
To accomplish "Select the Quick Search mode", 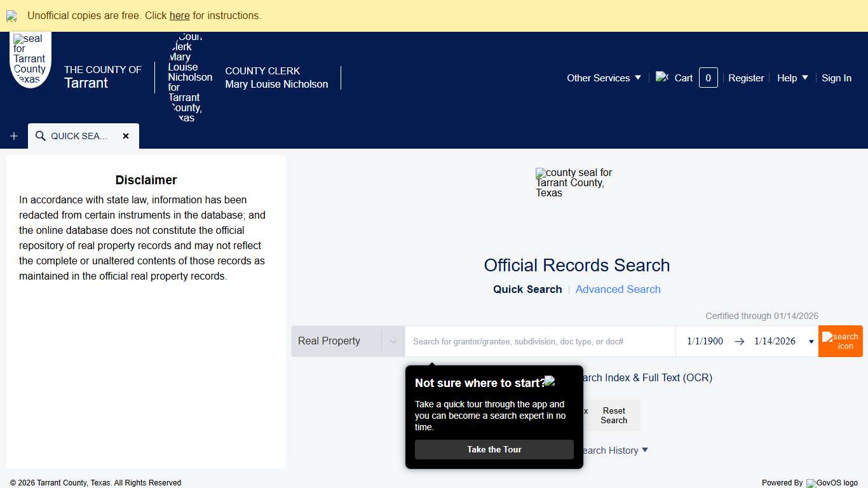I will [527, 289].
